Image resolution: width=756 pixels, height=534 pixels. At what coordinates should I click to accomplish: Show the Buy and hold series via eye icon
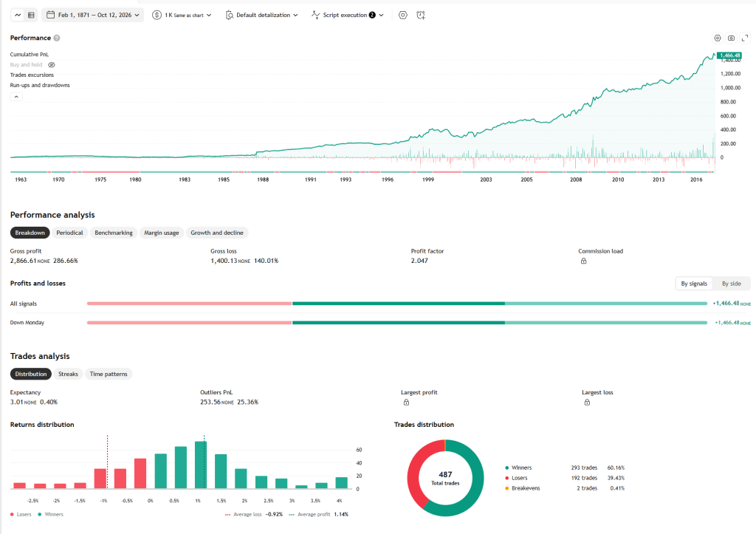(52, 65)
